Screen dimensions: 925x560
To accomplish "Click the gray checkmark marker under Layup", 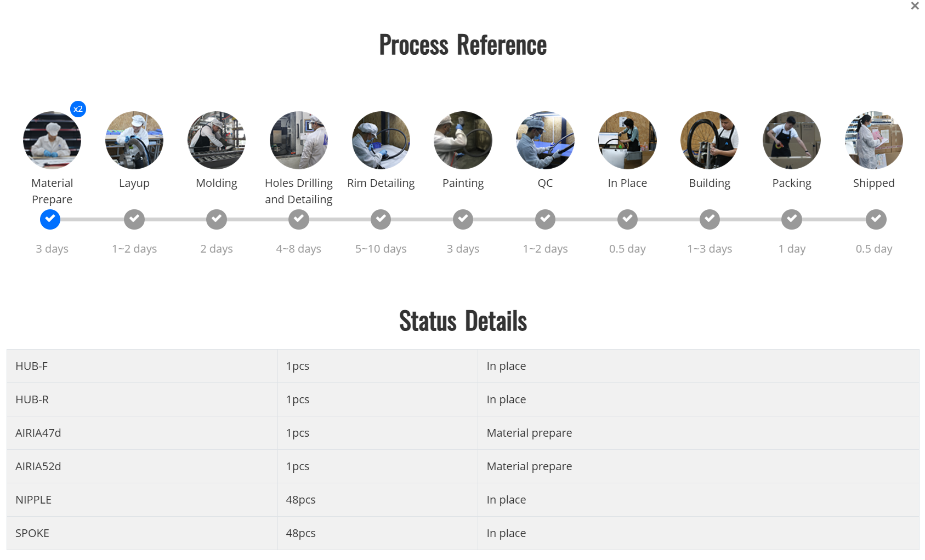I will (134, 219).
